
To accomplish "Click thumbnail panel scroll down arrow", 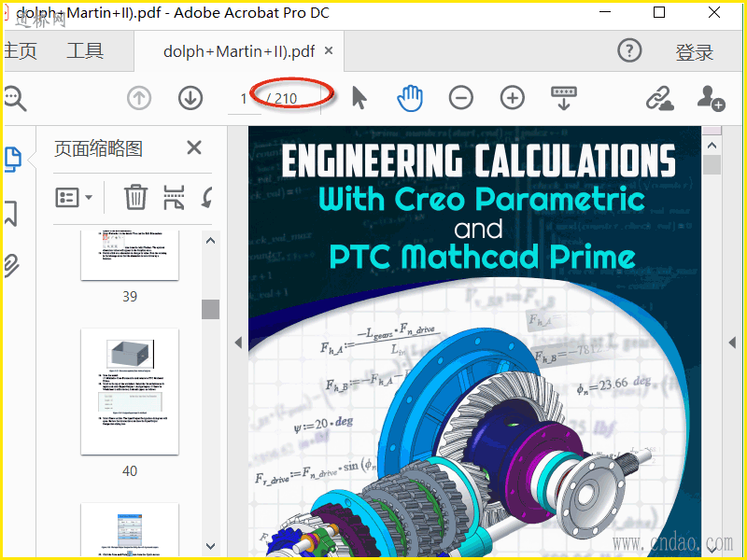I will click(x=211, y=546).
